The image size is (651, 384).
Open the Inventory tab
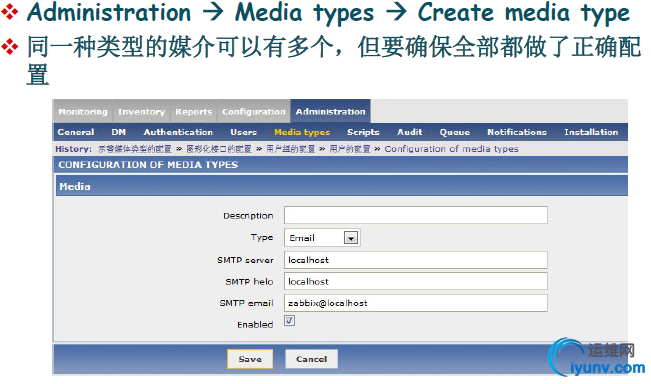tap(142, 112)
